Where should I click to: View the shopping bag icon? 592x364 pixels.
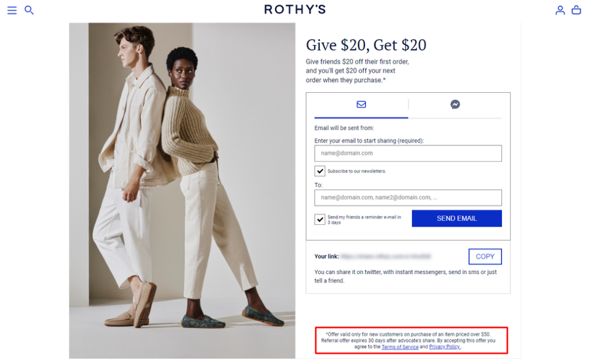coord(577,10)
